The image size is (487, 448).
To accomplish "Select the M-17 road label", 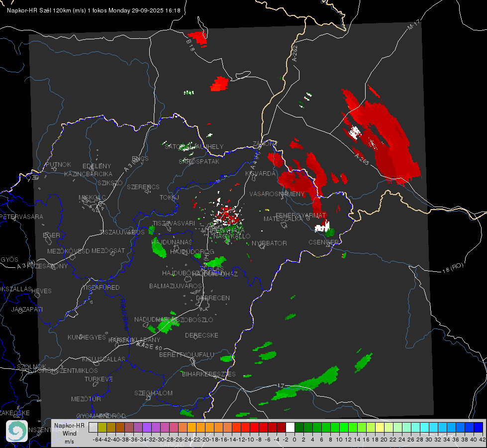I will coord(413,25).
